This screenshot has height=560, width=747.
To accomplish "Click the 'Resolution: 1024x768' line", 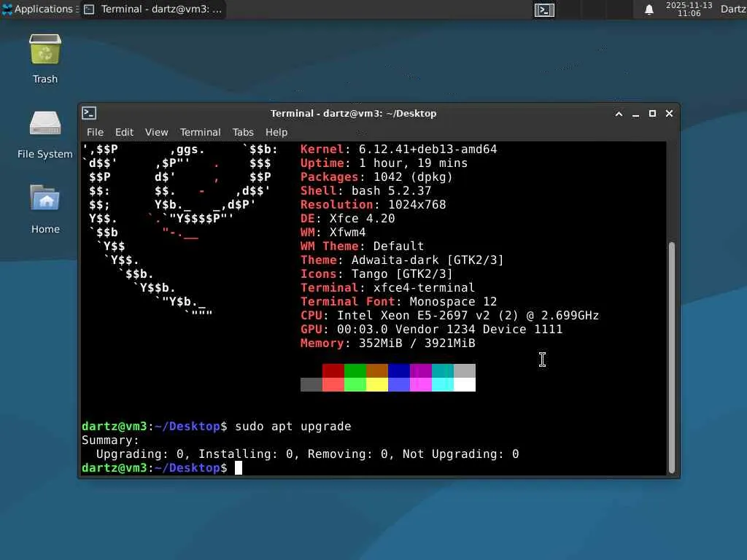I will [373, 204].
